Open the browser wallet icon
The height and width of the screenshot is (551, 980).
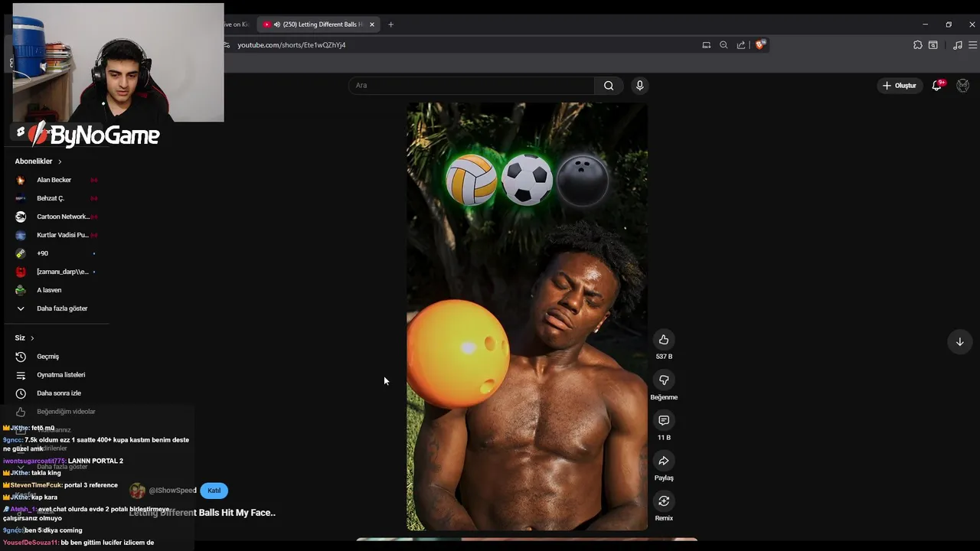pos(933,45)
